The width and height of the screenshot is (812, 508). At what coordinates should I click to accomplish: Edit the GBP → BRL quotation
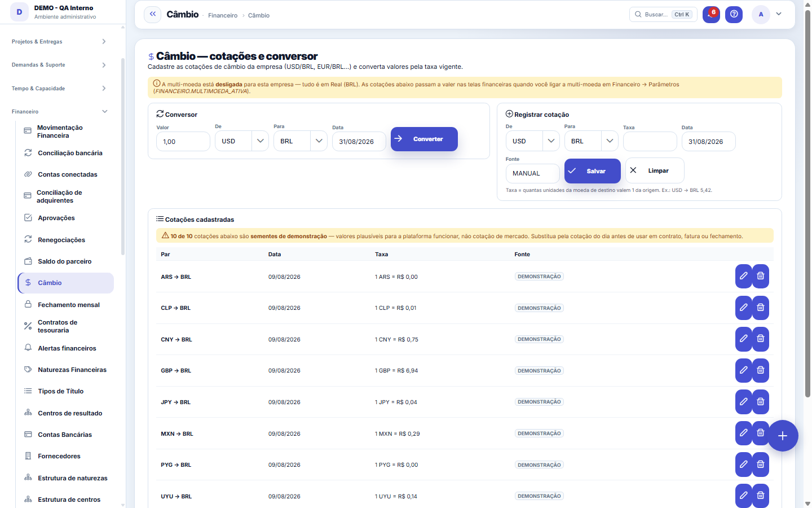(744, 370)
